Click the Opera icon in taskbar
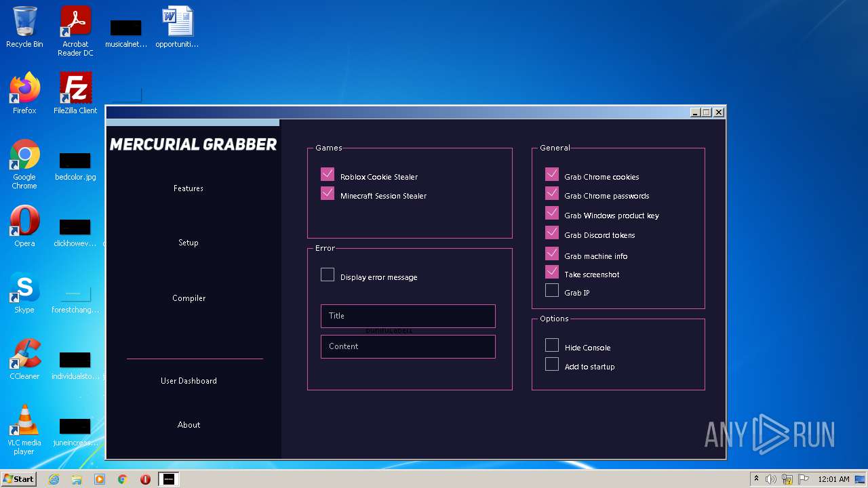Image resolution: width=868 pixels, height=488 pixels. click(145, 479)
